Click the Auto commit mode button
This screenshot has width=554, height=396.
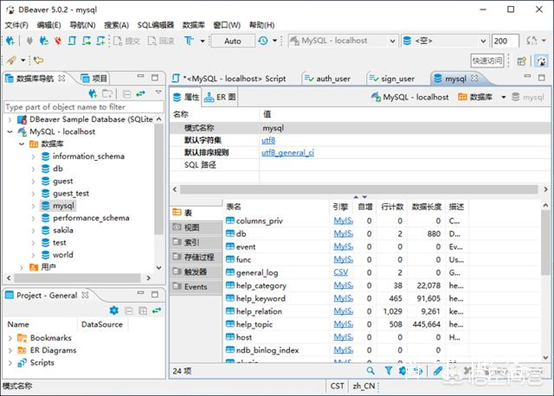[232, 41]
